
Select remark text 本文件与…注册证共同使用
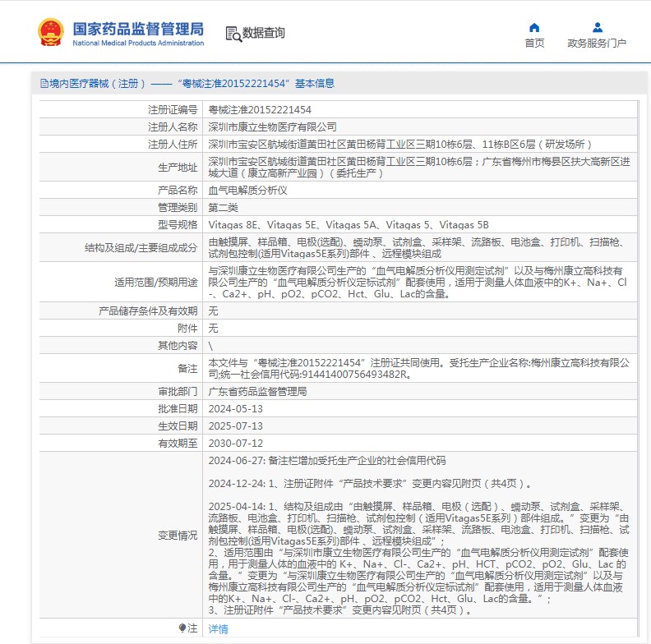pos(419,369)
